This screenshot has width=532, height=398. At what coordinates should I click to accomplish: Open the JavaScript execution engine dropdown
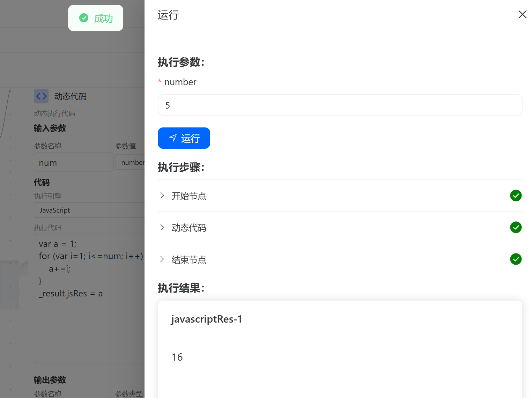89,210
